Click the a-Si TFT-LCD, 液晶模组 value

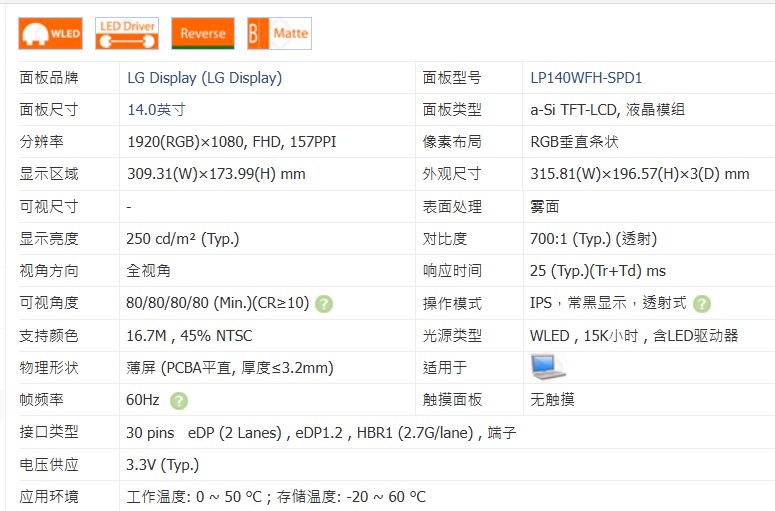pyautogui.click(x=607, y=110)
